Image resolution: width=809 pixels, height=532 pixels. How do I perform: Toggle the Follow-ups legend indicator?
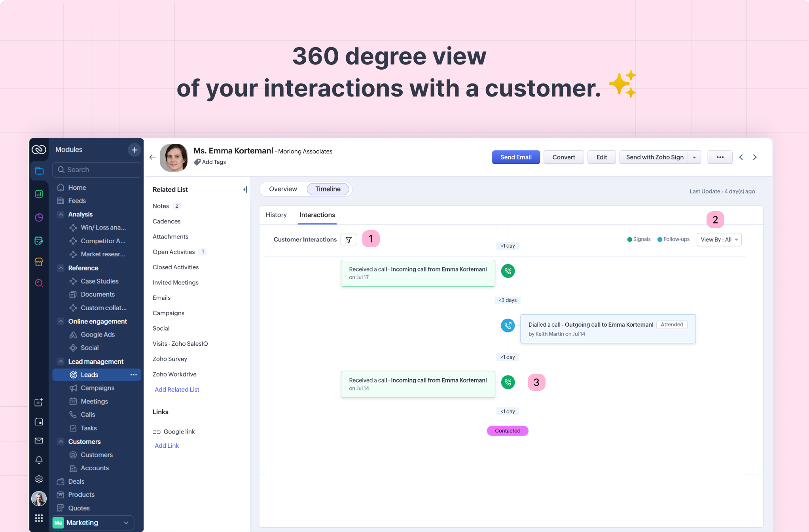coord(659,239)
